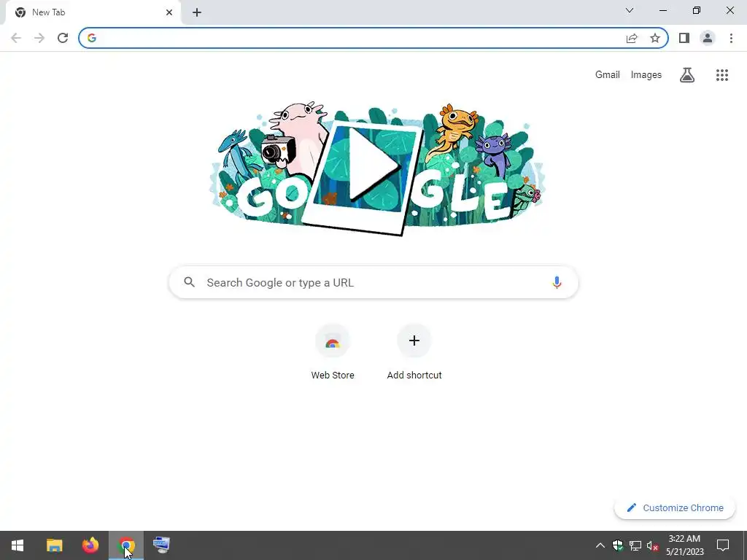Open the Images link
The width and height of the screenshot is (747, 560).
[646, 75]
